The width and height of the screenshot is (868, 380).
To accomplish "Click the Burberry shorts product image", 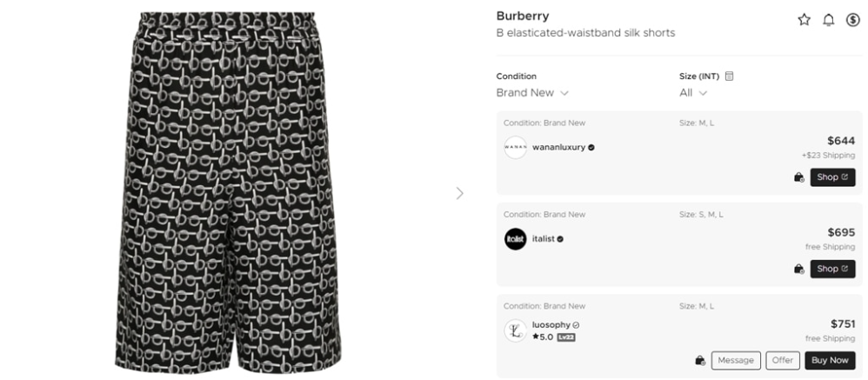I will [228, 191].
